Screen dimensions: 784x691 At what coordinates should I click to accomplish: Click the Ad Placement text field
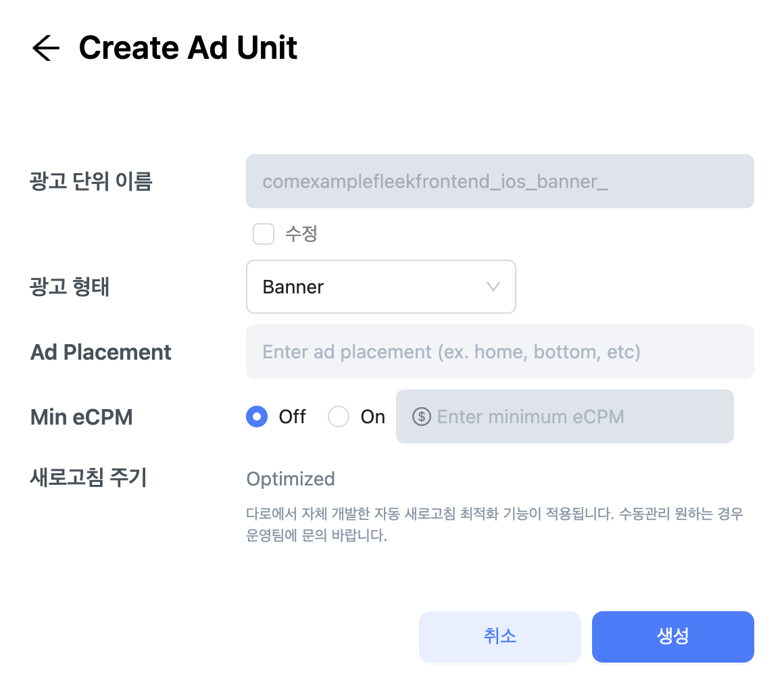pyautogui.click(x=500, y=352)
